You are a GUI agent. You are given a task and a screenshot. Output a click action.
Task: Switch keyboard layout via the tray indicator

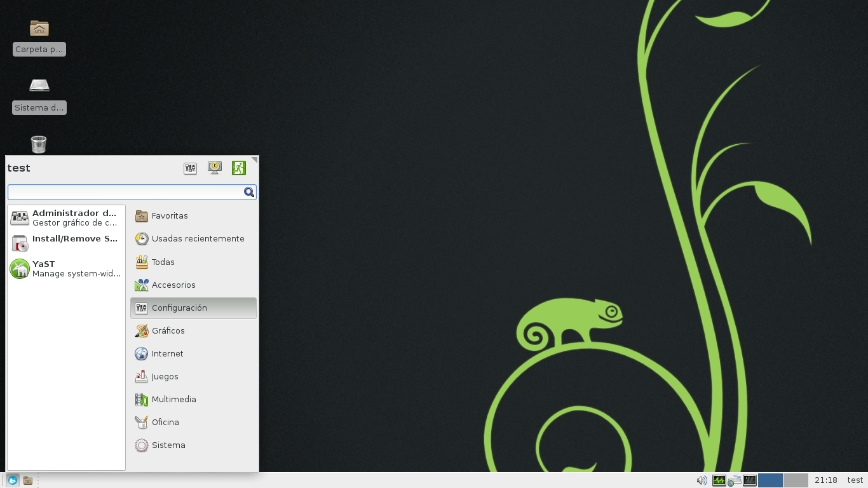[735, 481]
